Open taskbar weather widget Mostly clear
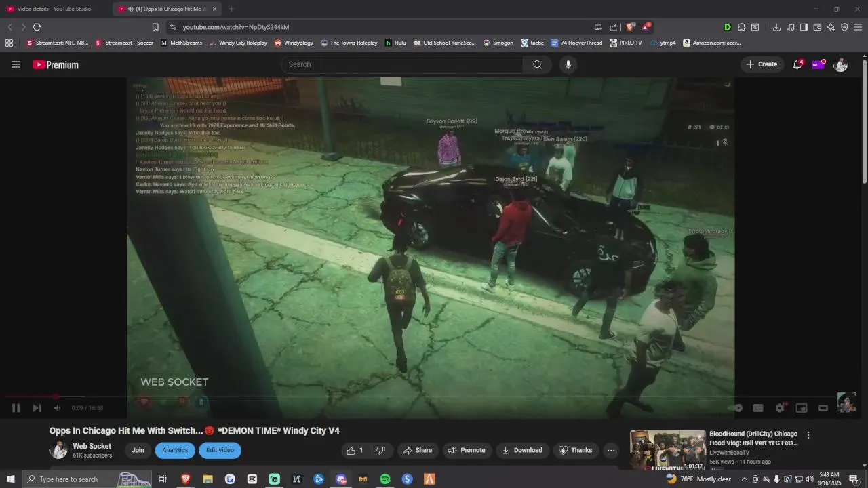Viewport: 868px width, 488px height. tap(698, 479)
